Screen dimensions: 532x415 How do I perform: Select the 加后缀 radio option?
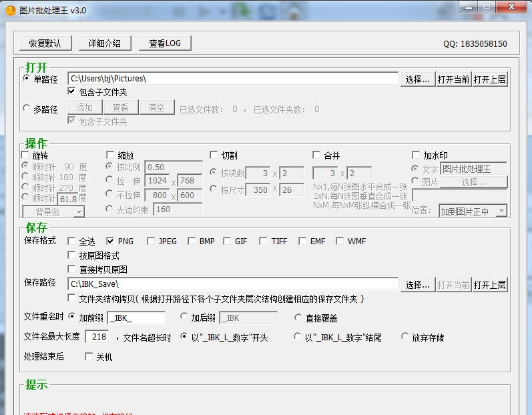(x=184, y=317)
